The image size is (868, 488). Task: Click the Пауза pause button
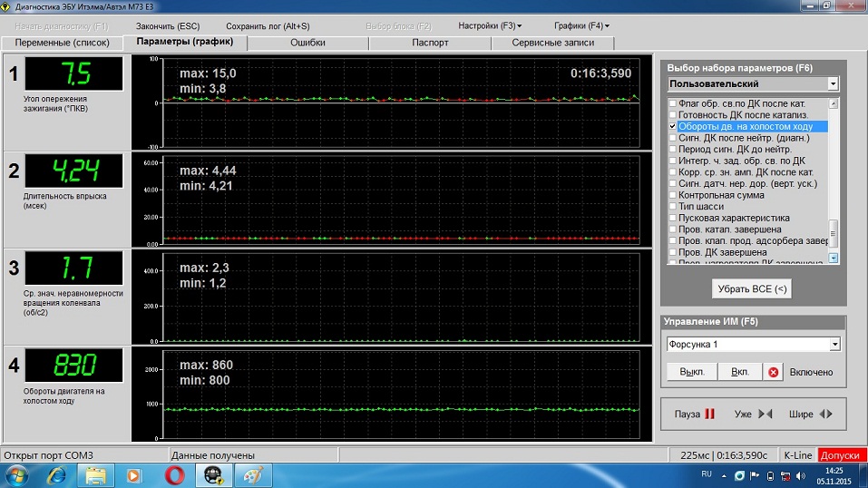(695, 414)
